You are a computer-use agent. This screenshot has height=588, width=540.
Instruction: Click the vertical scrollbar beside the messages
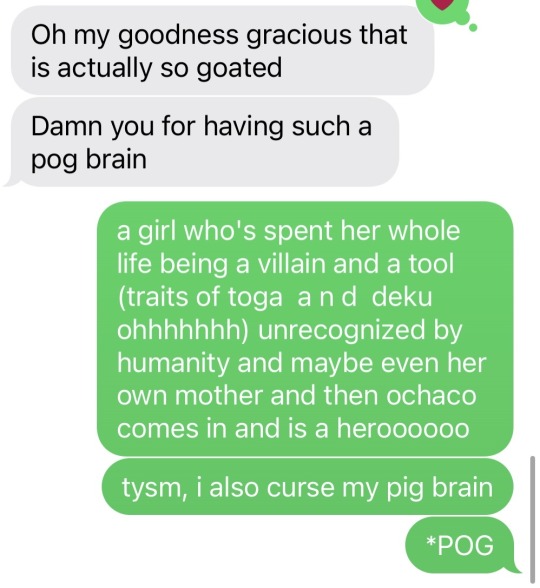click(x=532, y=520)
